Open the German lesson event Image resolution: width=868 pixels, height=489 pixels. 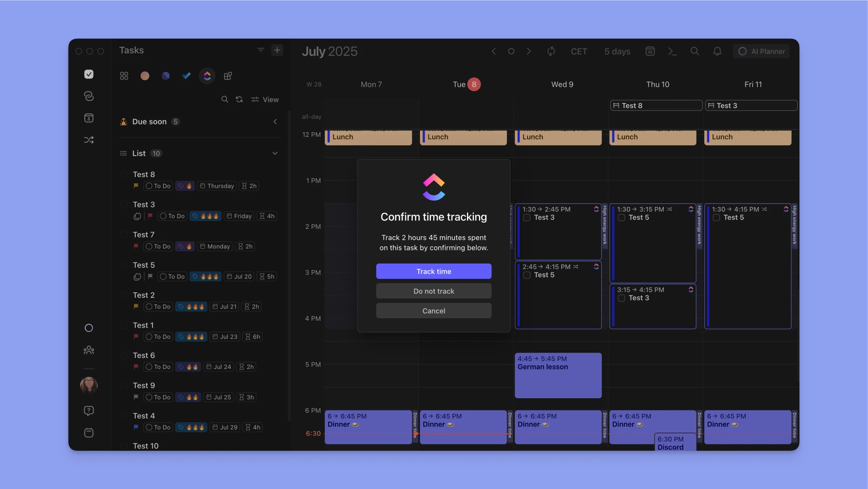(x=558, y=375)
